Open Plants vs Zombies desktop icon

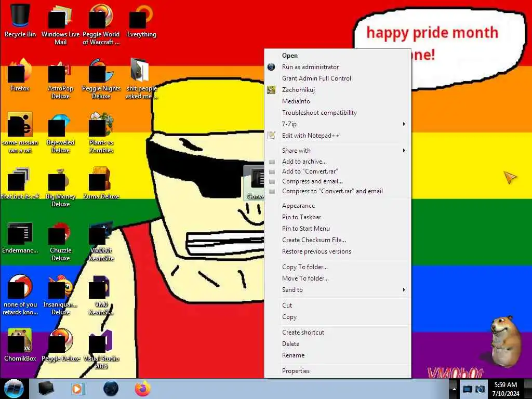pos(101,132)
